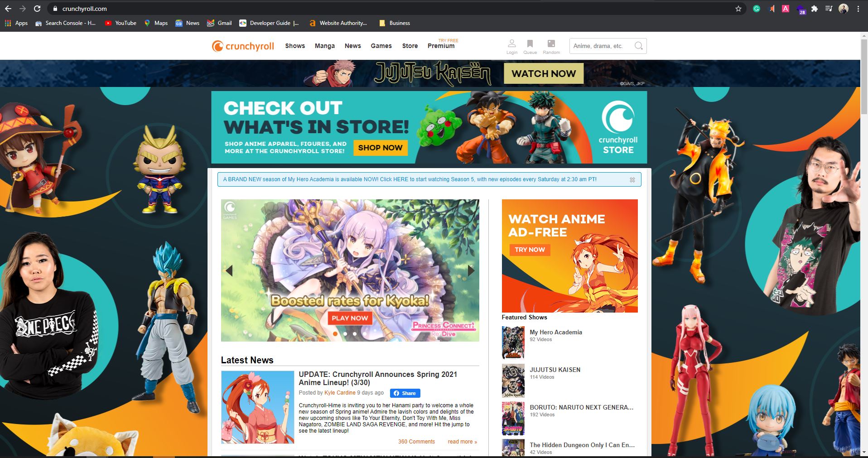Open the YouTube bookmark
The width and height of the screenshot is (868, 458).
(121, 23)
